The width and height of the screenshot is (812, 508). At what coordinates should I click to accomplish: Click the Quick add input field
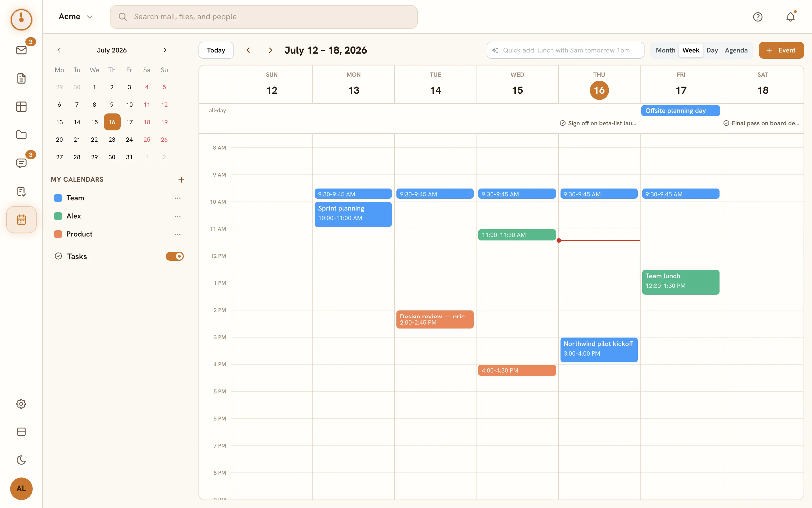[565, 51]
